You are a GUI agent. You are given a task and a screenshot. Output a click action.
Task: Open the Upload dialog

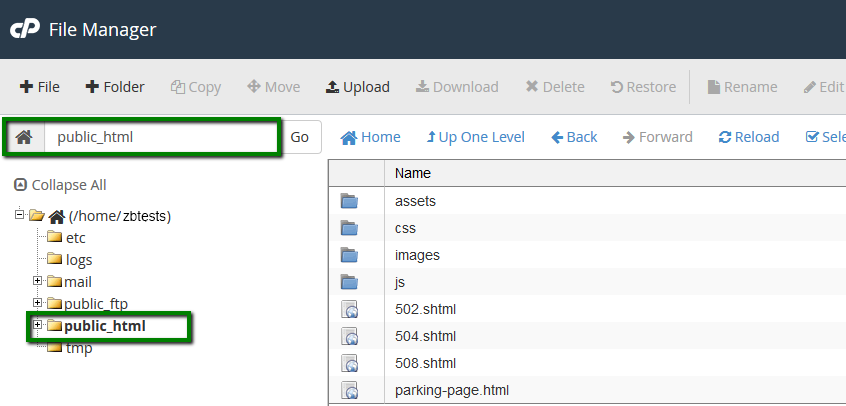pyautogui.click(x=357, y=87)
